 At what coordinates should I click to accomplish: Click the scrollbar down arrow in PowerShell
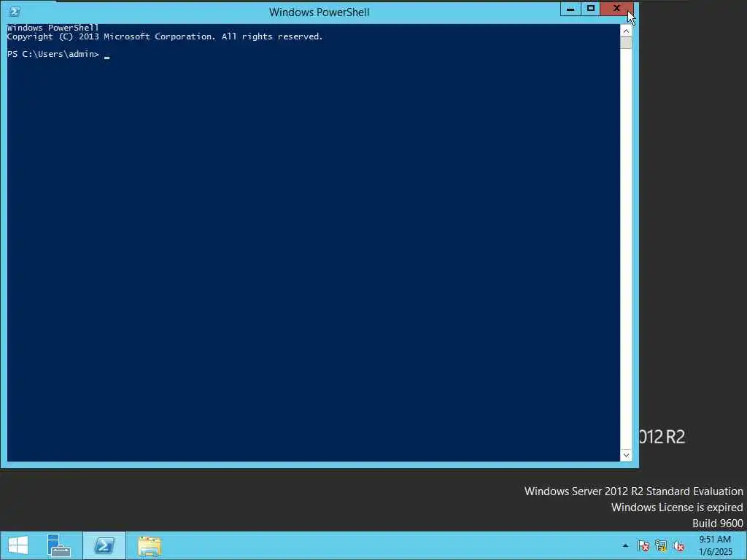click(626, 455)
